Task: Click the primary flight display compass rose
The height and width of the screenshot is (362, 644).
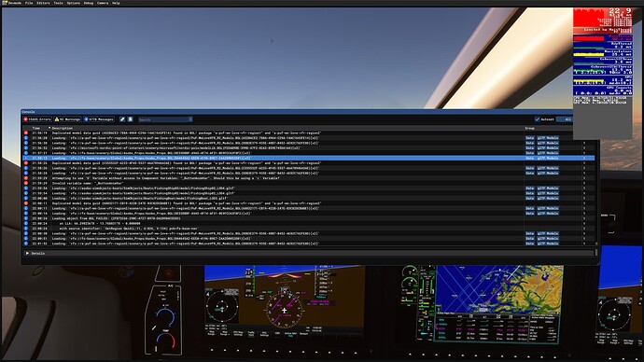Action: click(284, 311)
